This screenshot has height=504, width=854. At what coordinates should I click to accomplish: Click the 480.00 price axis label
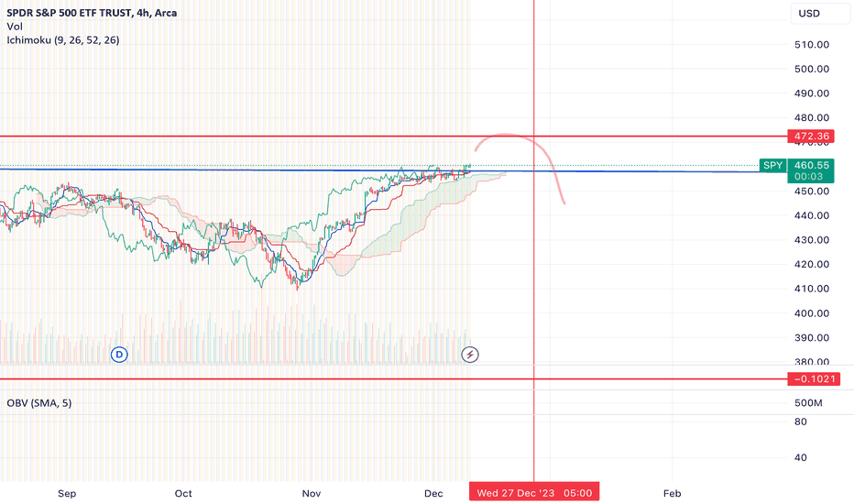point(812,117)
